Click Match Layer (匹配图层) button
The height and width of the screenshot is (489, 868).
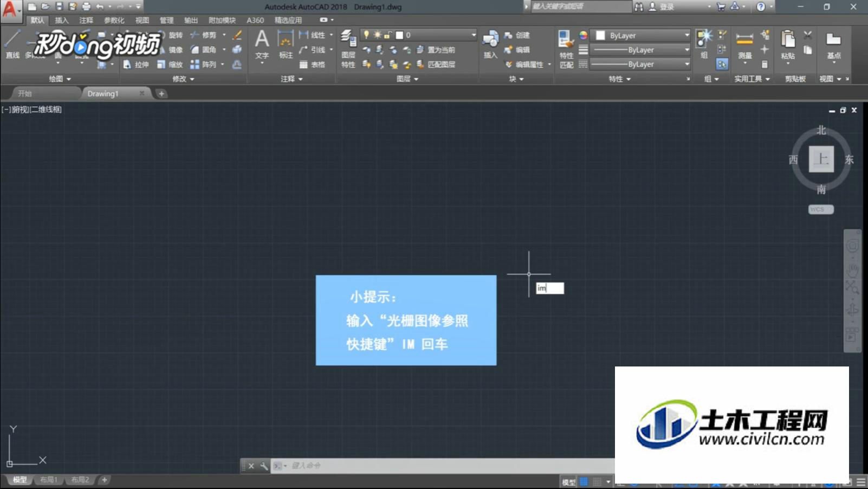(436, 65)
